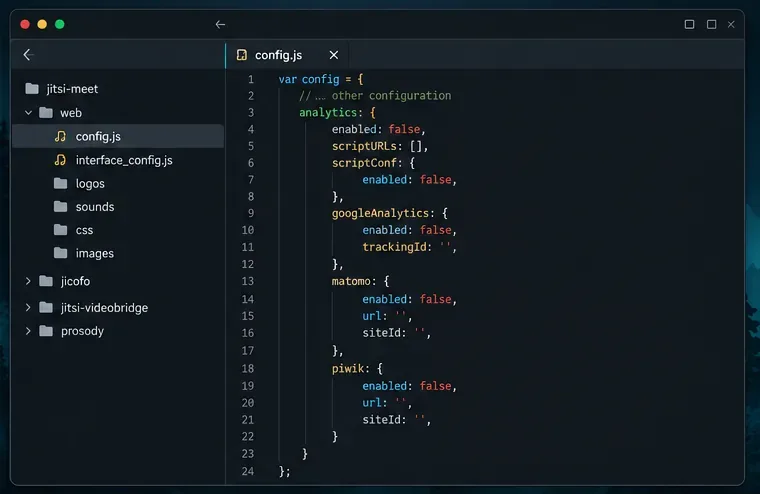Click the images folder icon

(61, 253)
